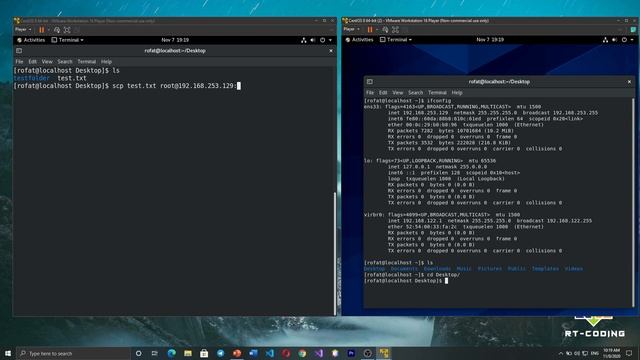The image size is (640, 360).
Task: Open Help menu in right terminal
Action: coord(457,93)
